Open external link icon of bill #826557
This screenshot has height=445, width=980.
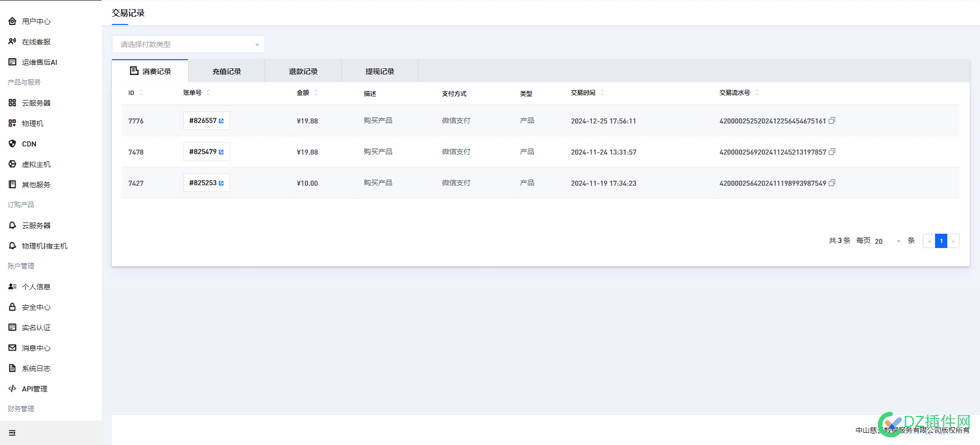tap(221, 121)
